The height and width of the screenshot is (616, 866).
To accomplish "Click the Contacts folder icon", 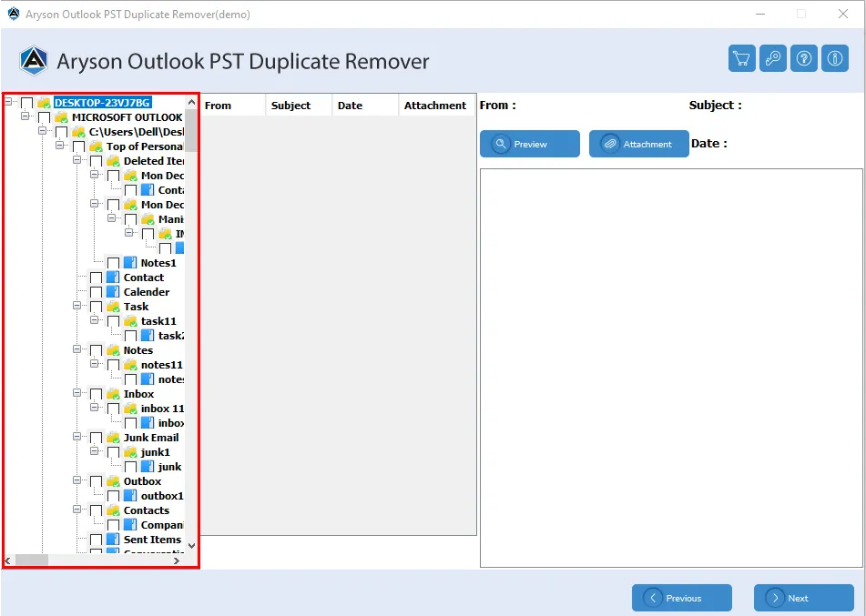I will (x=113, y=510).
